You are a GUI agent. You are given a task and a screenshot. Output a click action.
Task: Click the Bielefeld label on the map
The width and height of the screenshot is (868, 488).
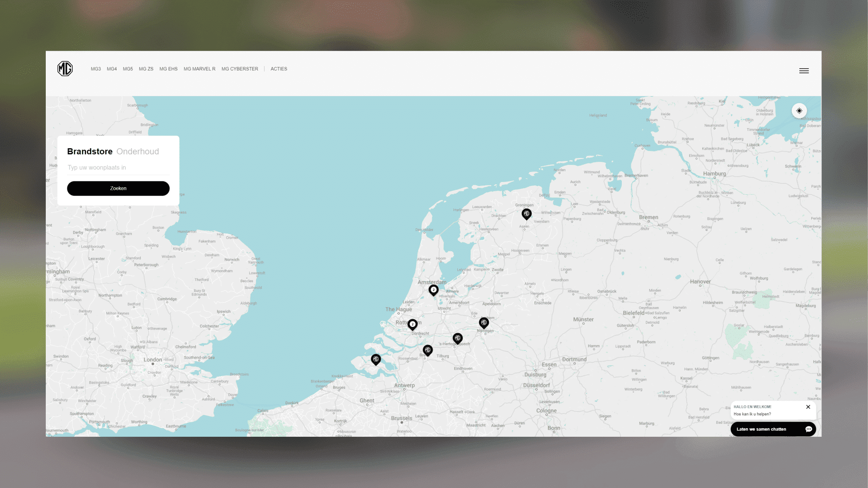pos(633,313)
